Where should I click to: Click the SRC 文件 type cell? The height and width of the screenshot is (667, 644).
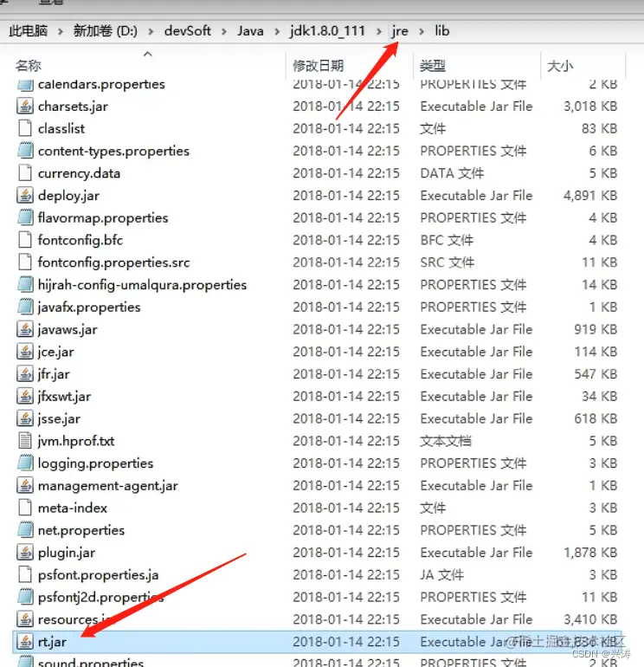click(x=448, y=262)
